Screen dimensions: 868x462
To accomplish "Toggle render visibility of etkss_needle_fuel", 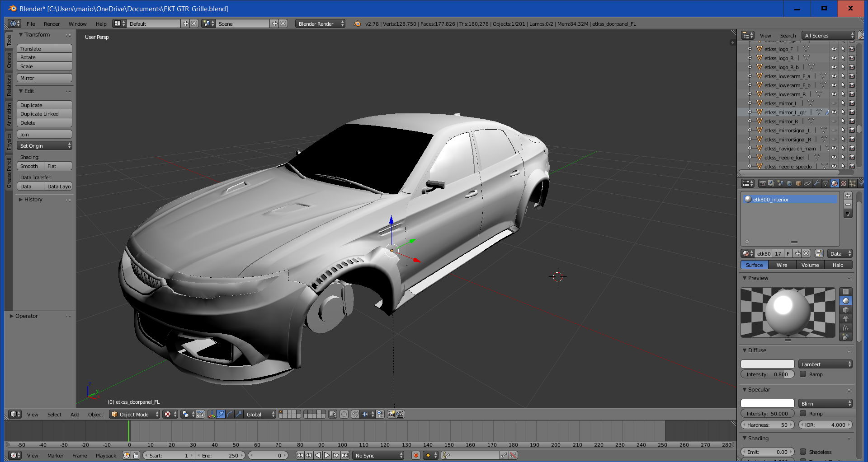I will click(852, 158).
